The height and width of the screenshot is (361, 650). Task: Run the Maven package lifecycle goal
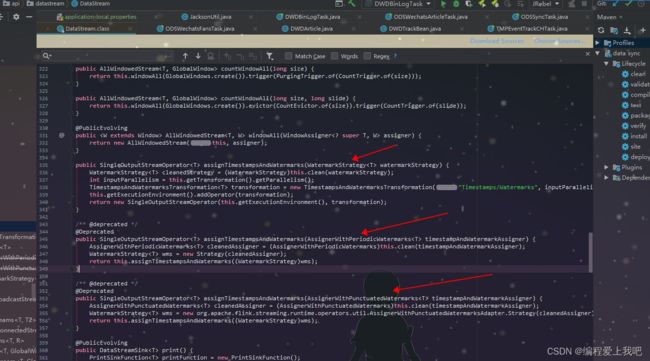(x=635, y=115)
